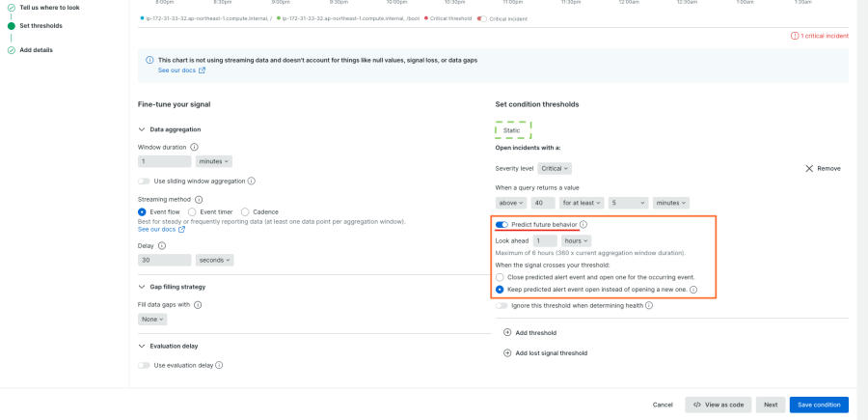Click Remove threshold text
Viewport: 868px width, 420px height.
coord(828,168)
